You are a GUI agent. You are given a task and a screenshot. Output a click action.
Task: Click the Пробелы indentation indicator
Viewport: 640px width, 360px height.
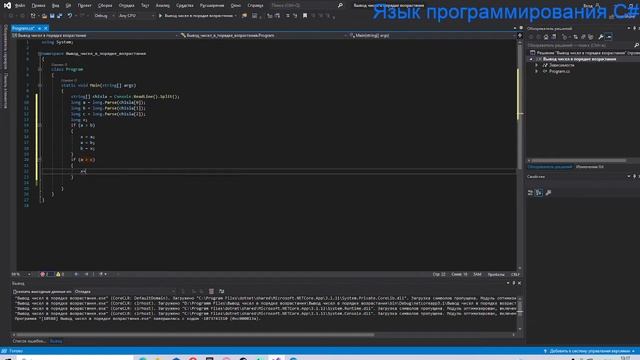tap(496, 274)
